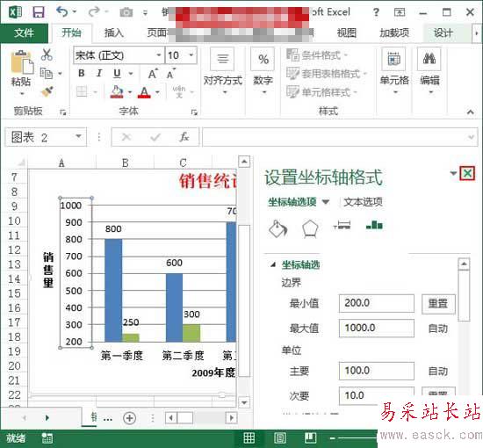The image size is (483, 448).
Task: Click the camera screenshot icon
Action: 126,12
